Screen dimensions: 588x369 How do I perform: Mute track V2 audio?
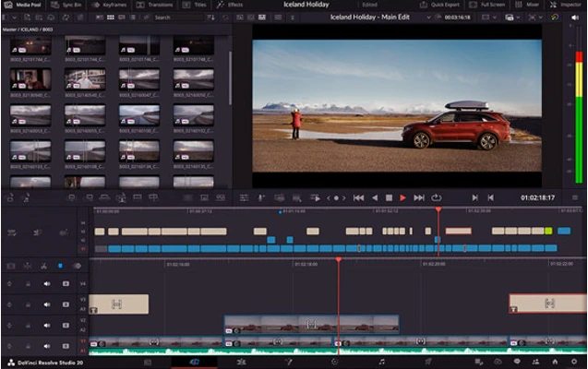[46, 325]
